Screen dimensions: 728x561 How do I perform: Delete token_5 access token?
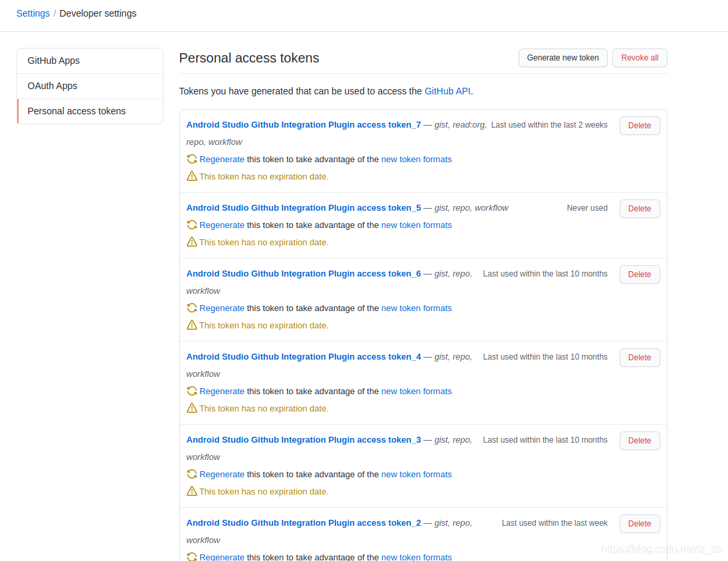pos(639,209)
